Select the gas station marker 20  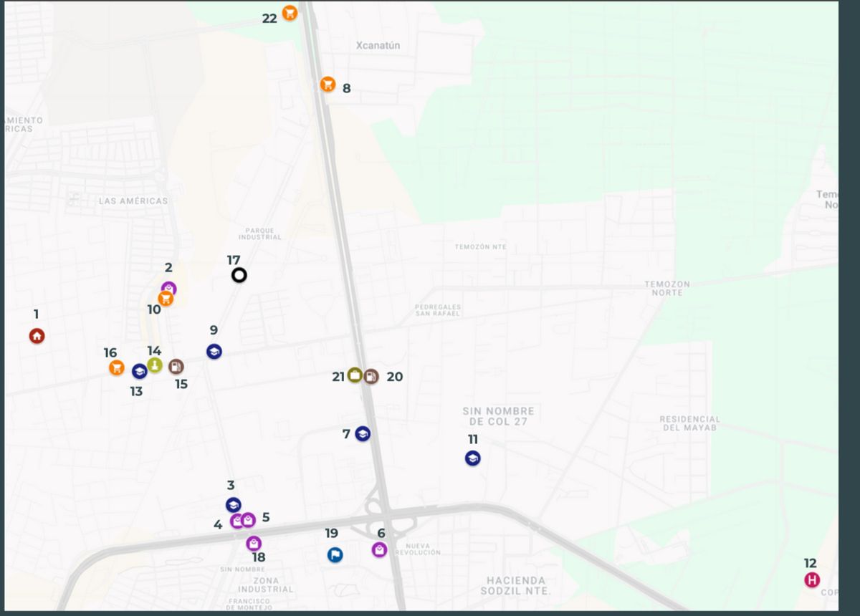click(x=371, y=376)
